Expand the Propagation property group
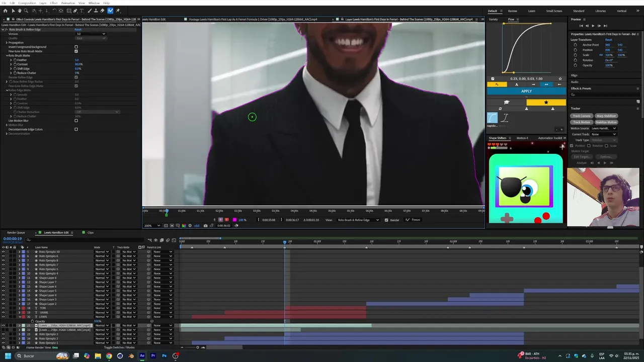 (x=7, y=43)
